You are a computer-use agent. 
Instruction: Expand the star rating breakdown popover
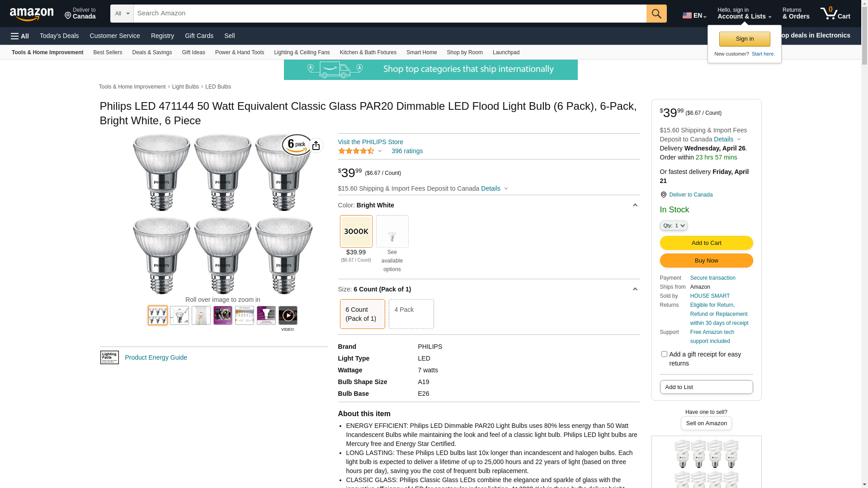coord(360,151)
